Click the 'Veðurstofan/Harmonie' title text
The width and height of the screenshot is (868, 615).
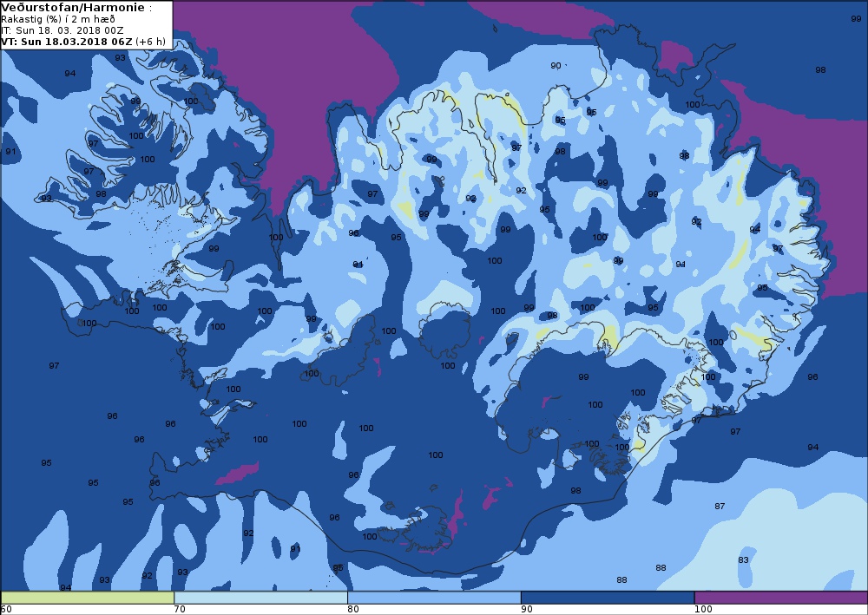pos(74,8)
